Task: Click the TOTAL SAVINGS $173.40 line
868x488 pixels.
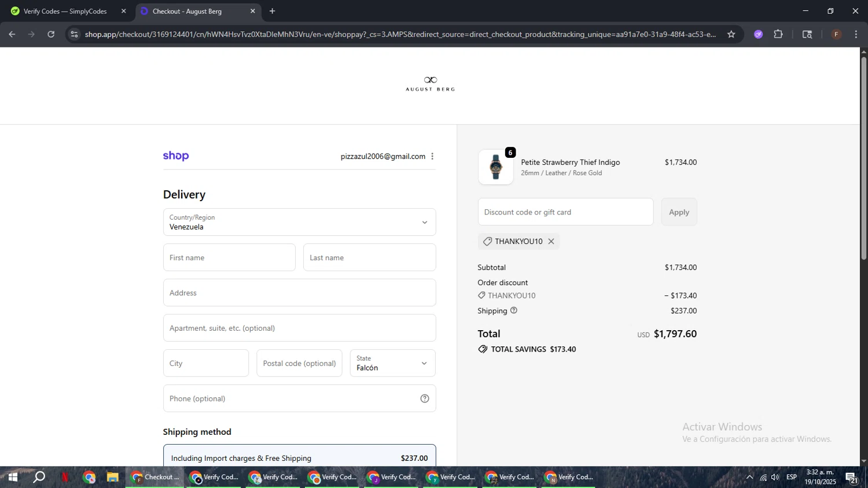Action: [x=527, y=349]
